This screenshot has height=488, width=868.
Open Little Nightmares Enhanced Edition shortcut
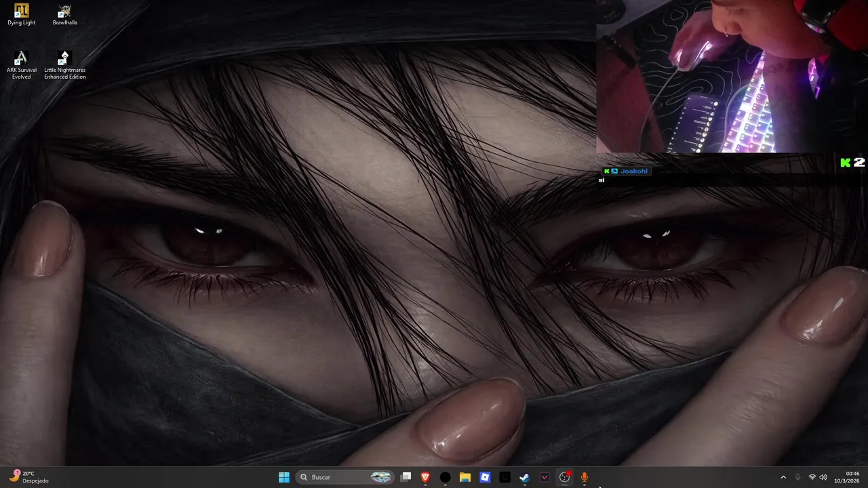click(x=64, y=66)
